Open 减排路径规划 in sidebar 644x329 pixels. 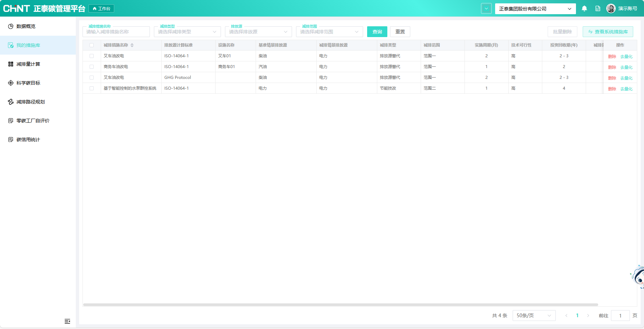click(x=38, y=102)
